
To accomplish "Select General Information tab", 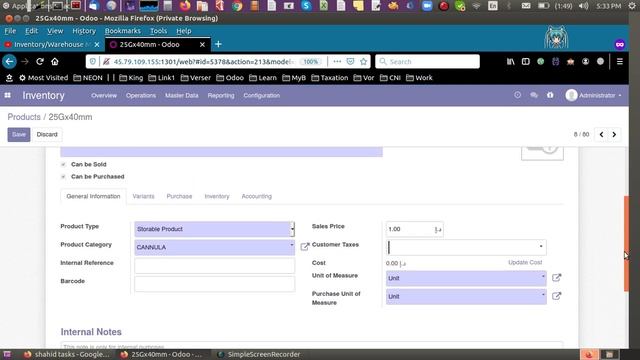I will point(93,196).
